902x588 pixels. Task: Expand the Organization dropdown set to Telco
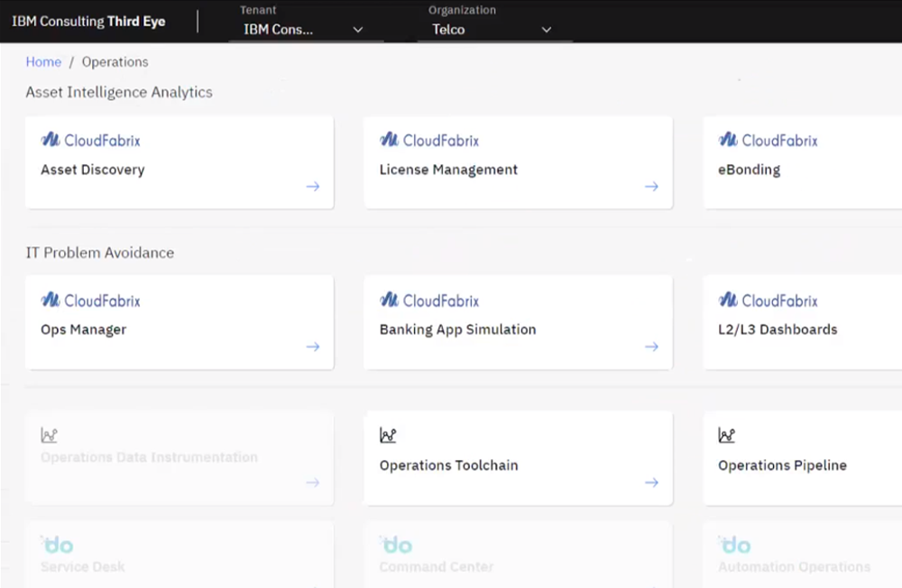[x=494, y=30]
